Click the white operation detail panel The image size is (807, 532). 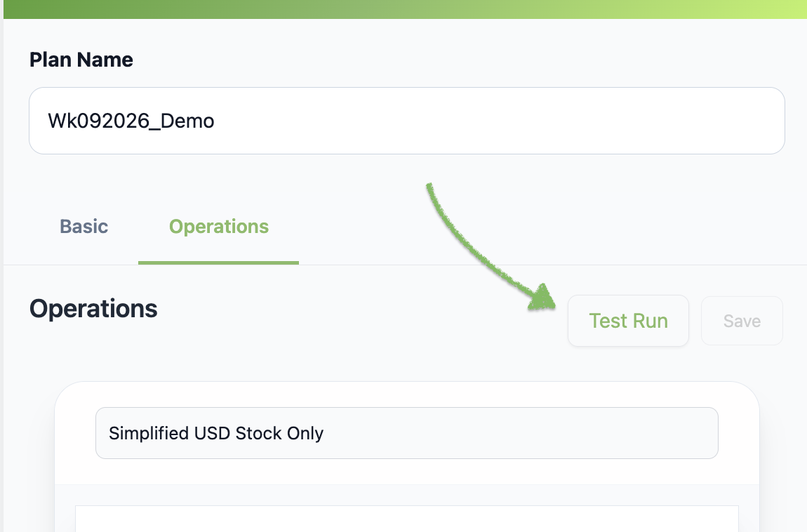[407, 518]
